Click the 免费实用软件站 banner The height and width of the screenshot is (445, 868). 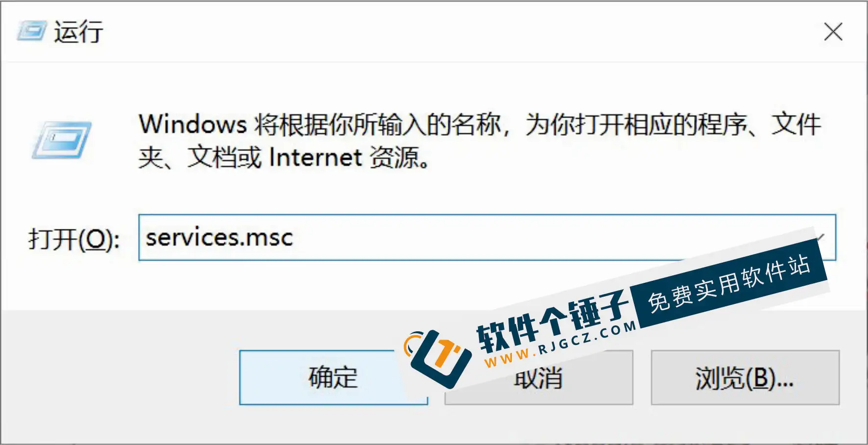tap(729, 283)
